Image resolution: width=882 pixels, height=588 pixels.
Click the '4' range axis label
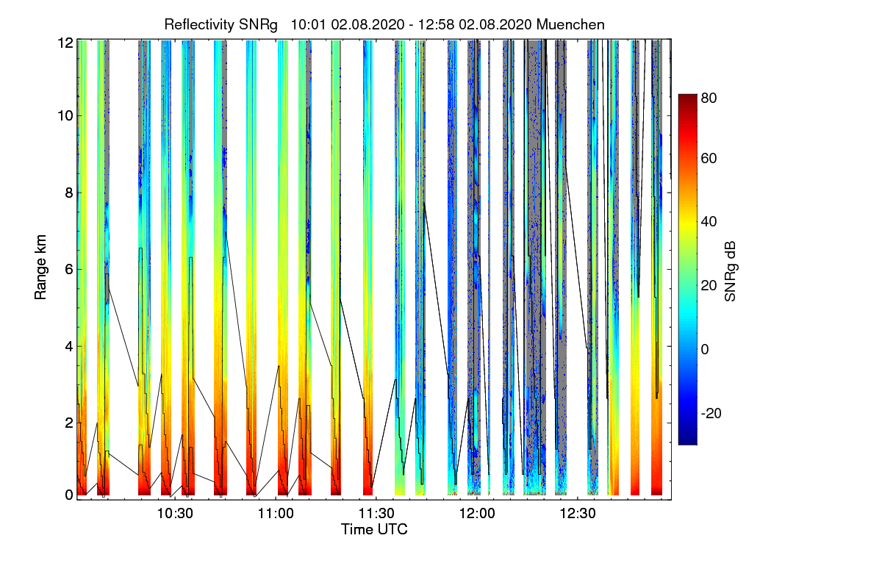pyautogui.click(x=68, y=345)
